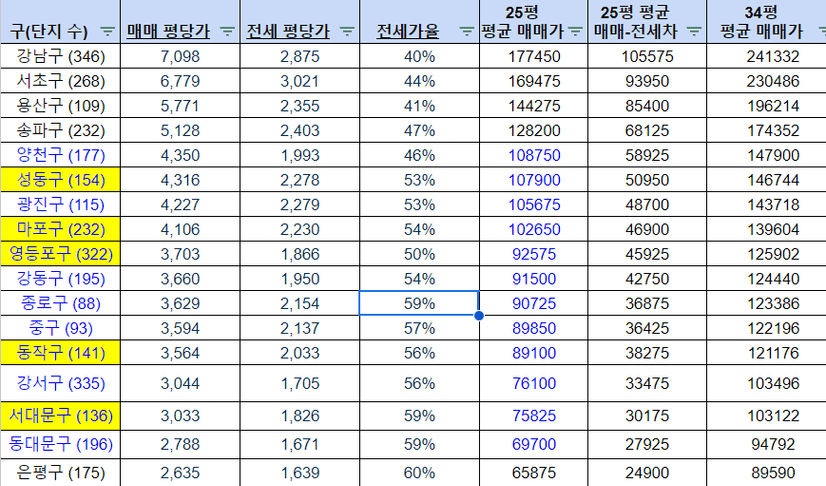
Task: Select cell 용산구 (109)
Action: click(x=61, y=105)
